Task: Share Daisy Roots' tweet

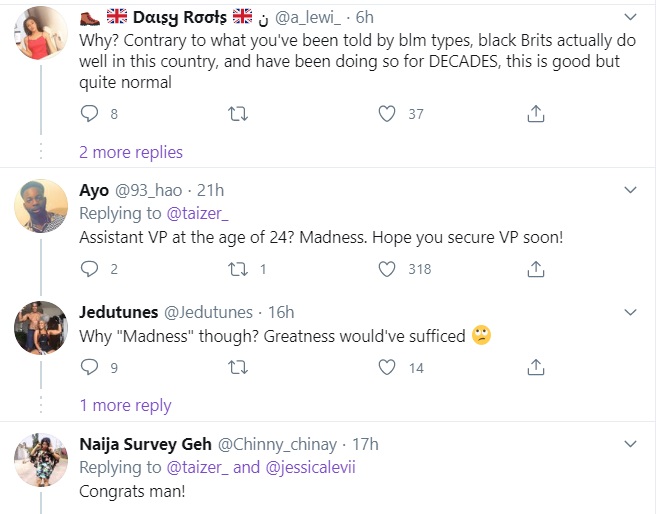Action: pyautogui.click(x=536, y=114)
